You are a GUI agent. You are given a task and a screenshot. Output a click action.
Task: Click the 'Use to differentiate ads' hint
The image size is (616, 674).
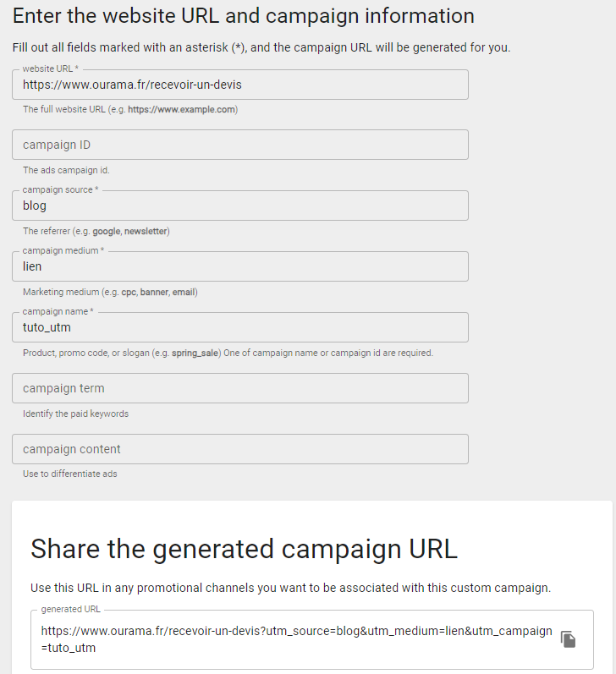[69, 474]
